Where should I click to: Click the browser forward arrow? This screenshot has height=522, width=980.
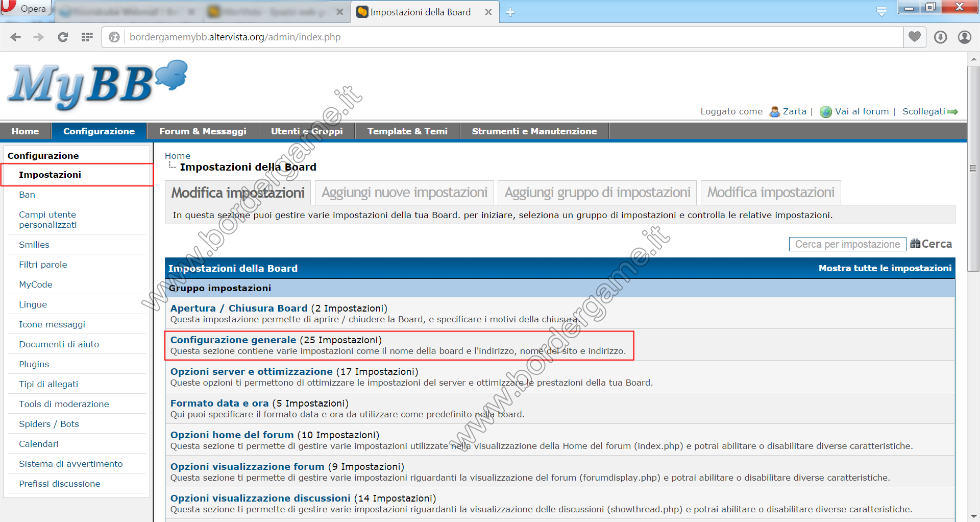pyautogui.click(x=39, y=37)
